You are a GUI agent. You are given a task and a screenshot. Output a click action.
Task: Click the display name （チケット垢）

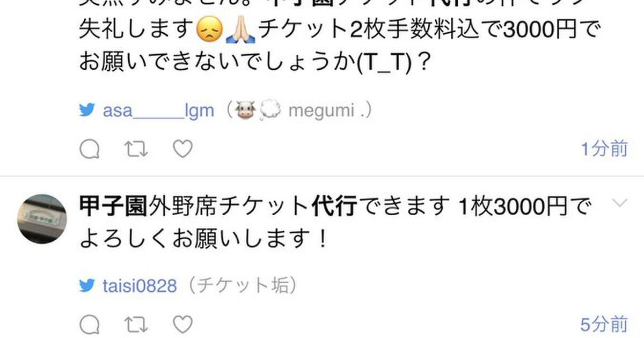click(x=239, y=286)
